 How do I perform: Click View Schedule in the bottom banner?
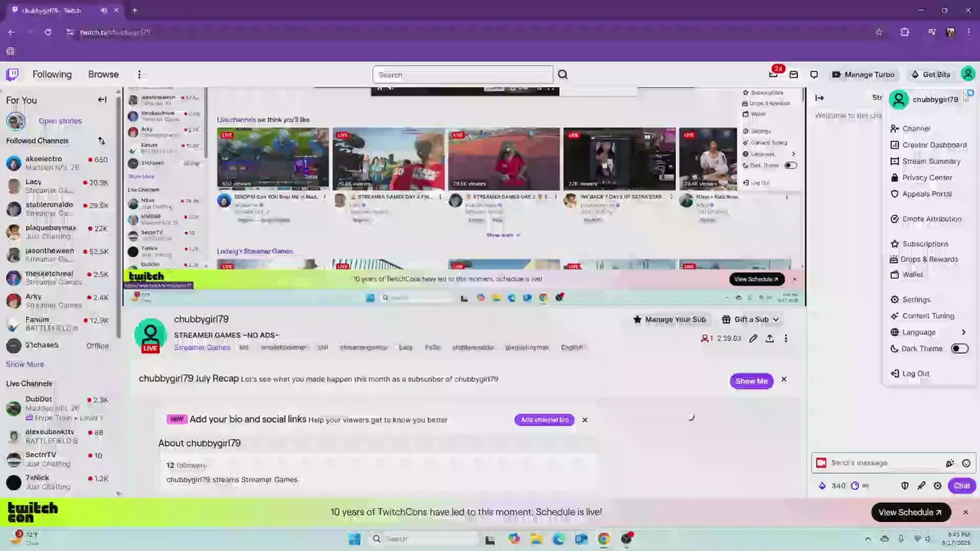910,512
